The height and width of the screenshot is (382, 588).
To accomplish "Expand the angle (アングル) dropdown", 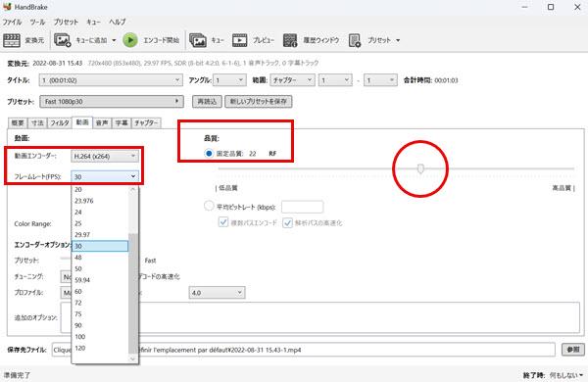I will pyautogui.click(x=229, y=80).
